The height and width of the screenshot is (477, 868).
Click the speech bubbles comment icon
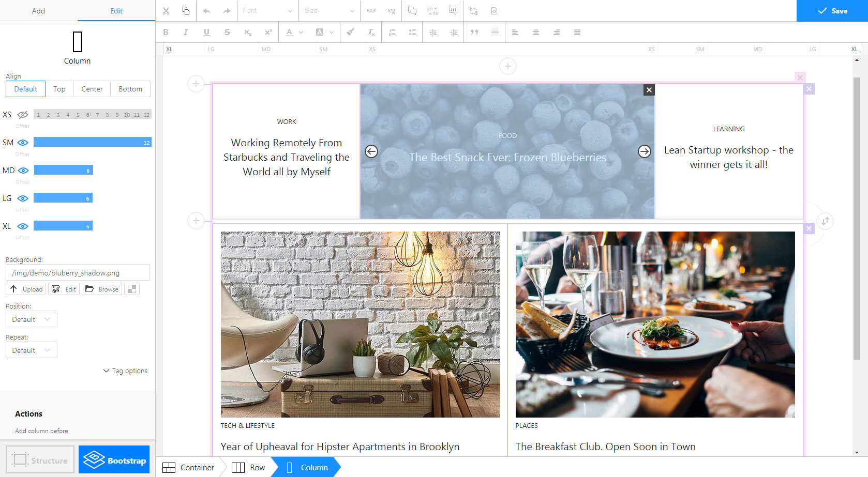click(412, 11)
